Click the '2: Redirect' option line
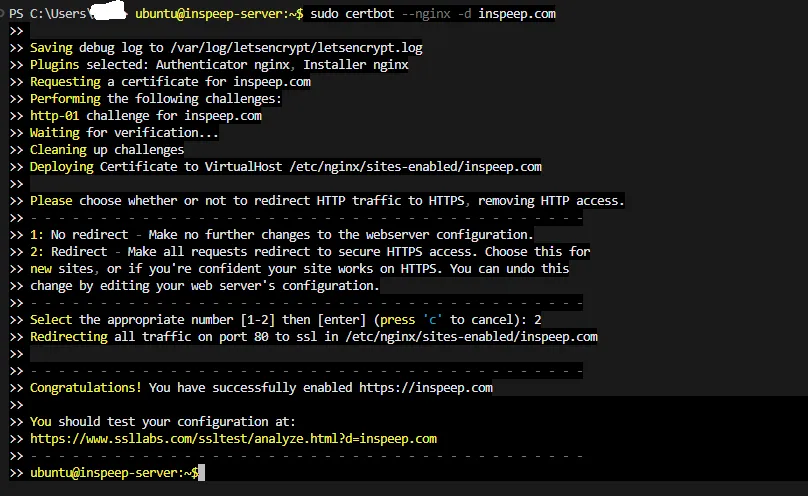Image resolution: width=808 pixels, height=496 pixels. [310, 252]
